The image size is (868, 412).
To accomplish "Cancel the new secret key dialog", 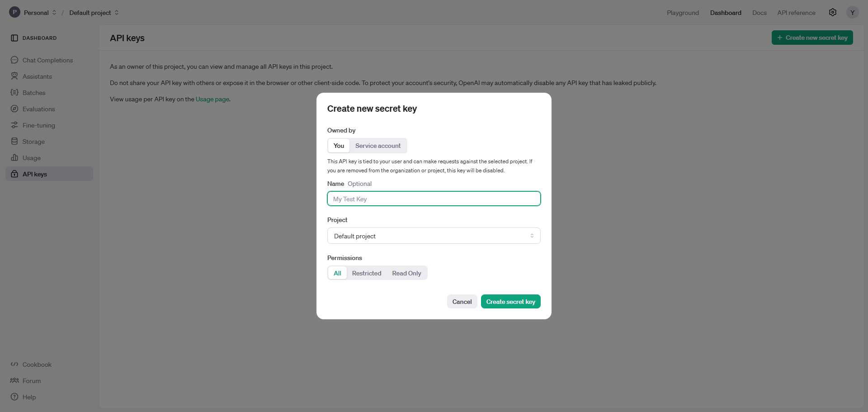I will [462, 302].
